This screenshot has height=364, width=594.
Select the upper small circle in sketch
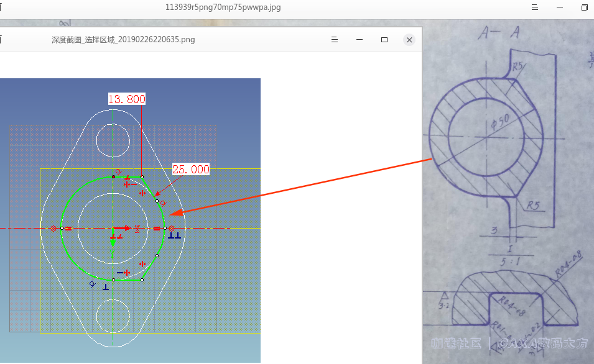[x=113, y=141]
